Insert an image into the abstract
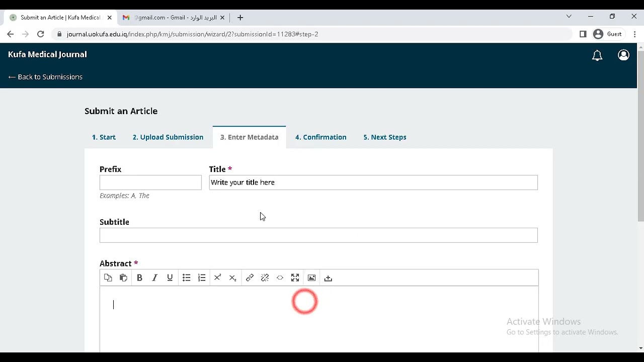 click(x=312, y=278)
